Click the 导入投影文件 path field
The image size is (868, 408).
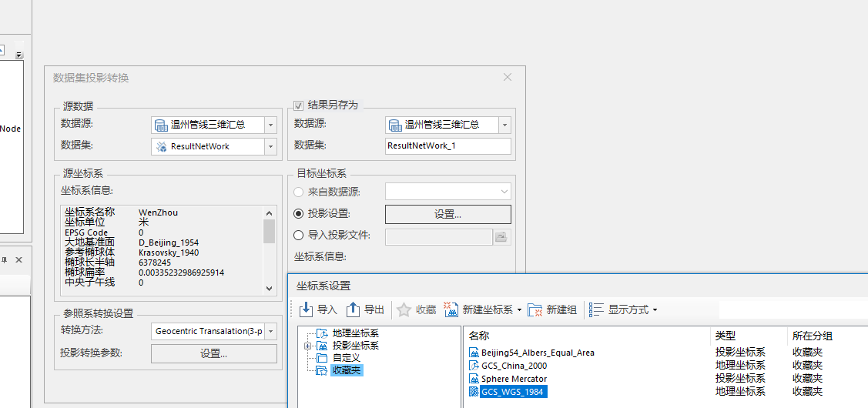(x=438, y=236)
